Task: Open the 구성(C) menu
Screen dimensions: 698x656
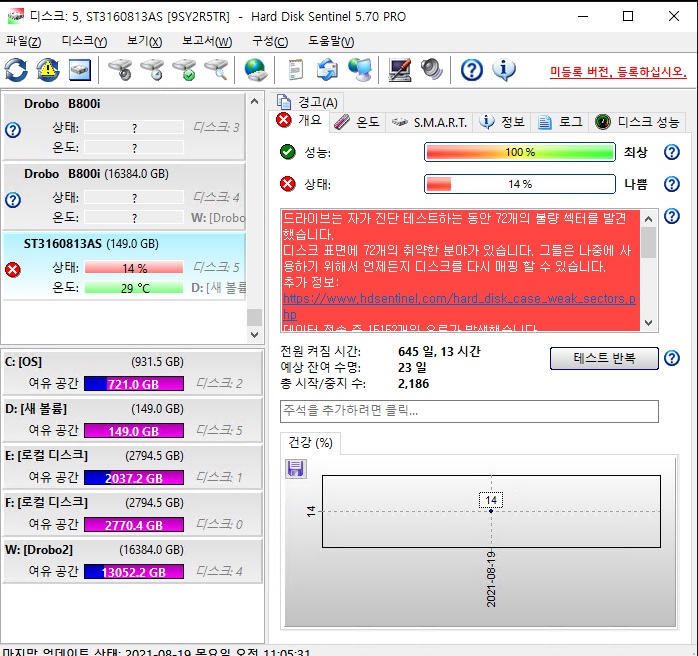Action: pyautogui.click(x=270, y=41)
